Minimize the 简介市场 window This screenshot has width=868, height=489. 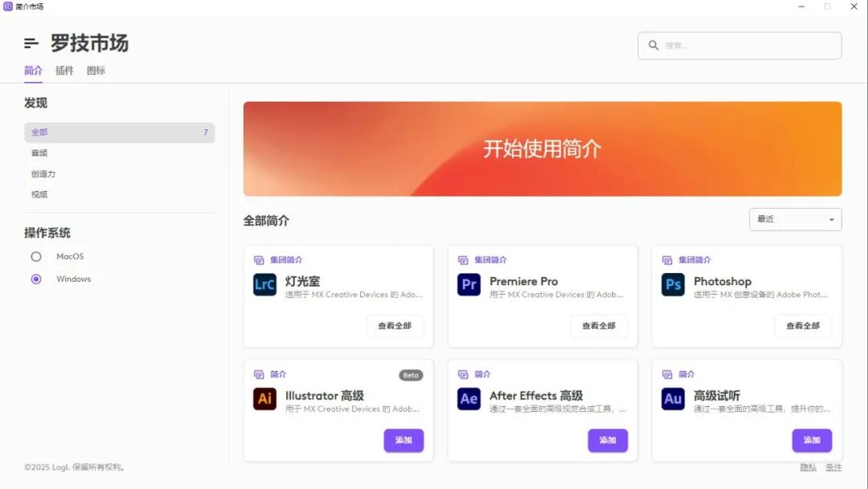(x=801, y=6)
